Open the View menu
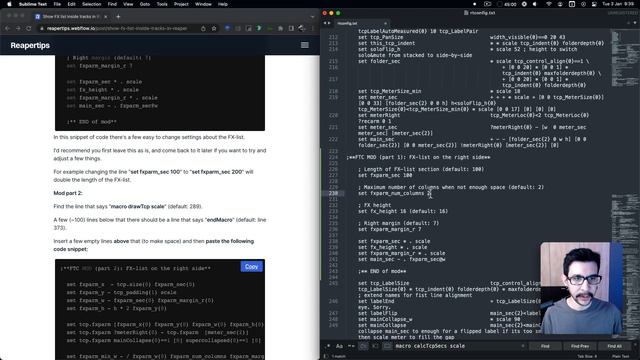This screenshot has height=360, width=640. [128, 4]
